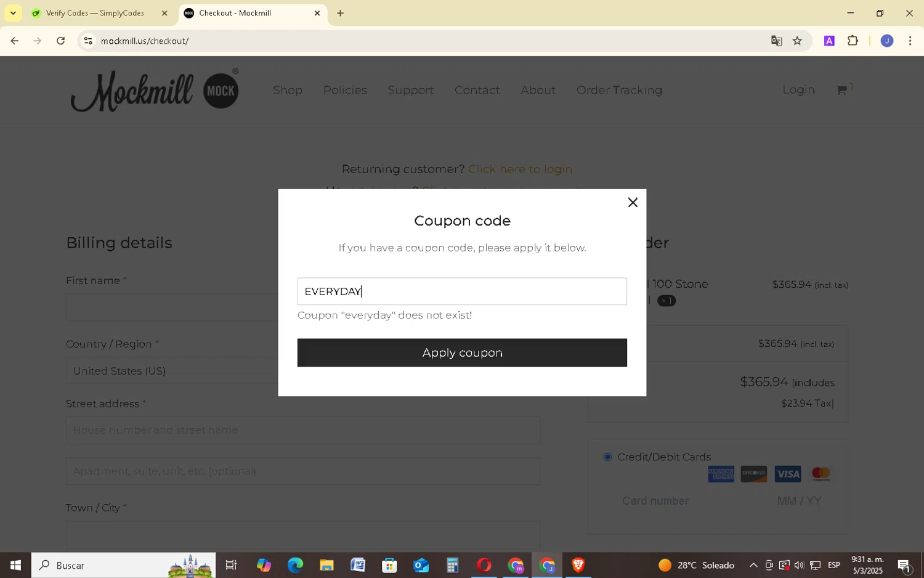Bookmark this page with star icon
Viewport: 924px width, 578px height.
tap(797, 41)
